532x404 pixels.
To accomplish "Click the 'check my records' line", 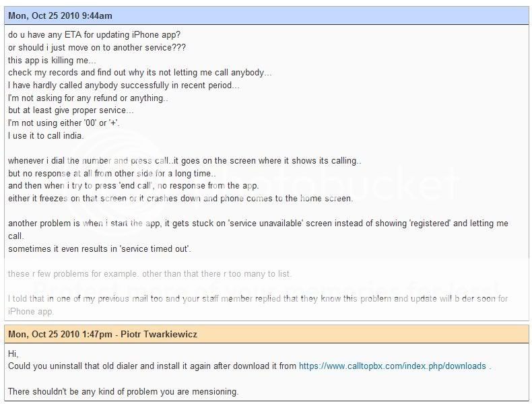I will [140, 73].
